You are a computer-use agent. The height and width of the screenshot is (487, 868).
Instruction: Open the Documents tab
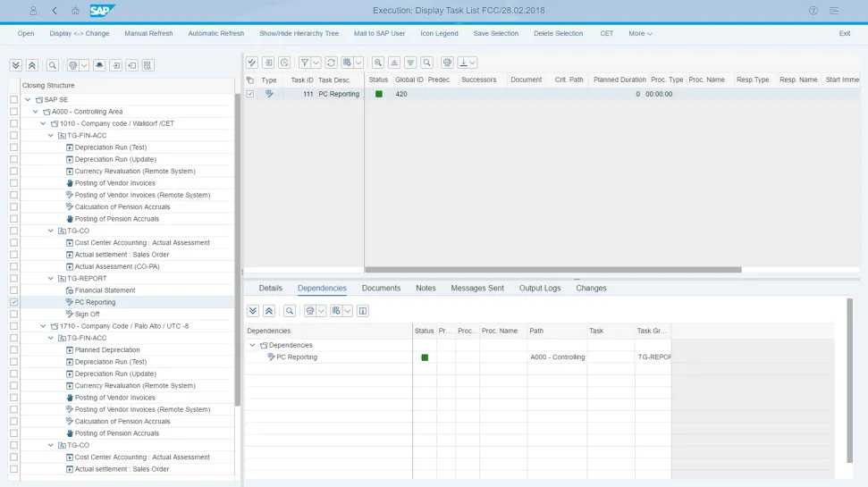pos(381,289)
